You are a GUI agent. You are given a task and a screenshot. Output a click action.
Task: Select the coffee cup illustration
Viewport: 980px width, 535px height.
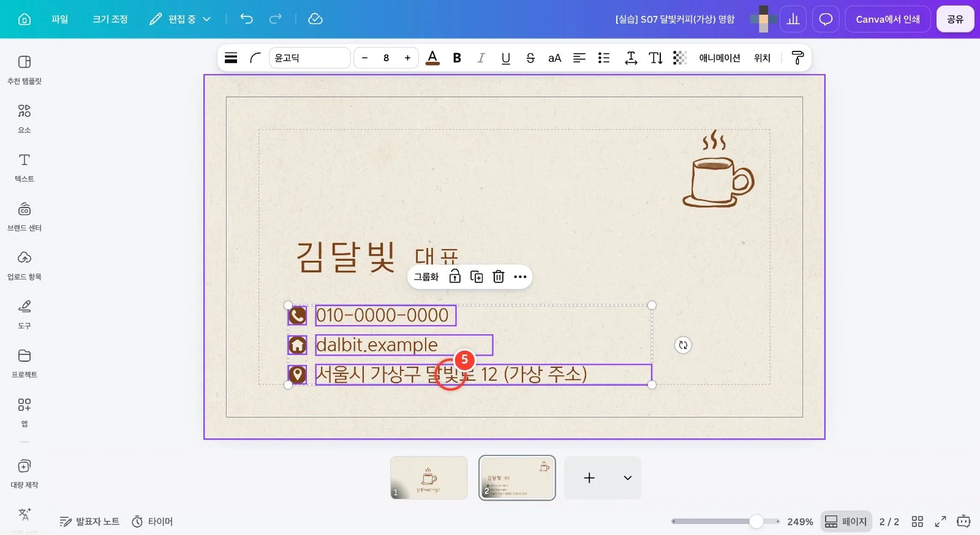coord(718,169)
